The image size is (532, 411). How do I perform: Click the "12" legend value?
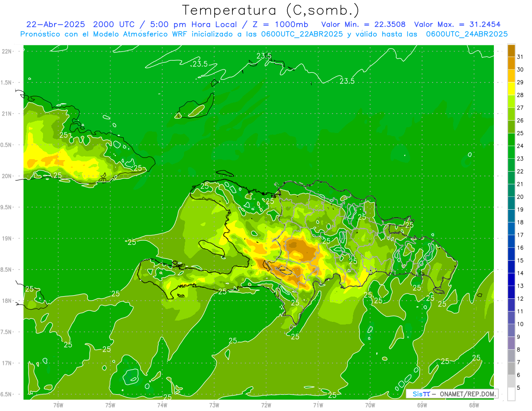pos(520,299)
